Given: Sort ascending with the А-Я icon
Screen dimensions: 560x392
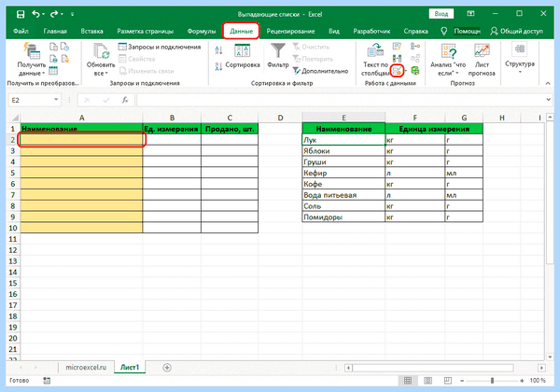Looking at the screenshot, I should [x=218, y=50].
